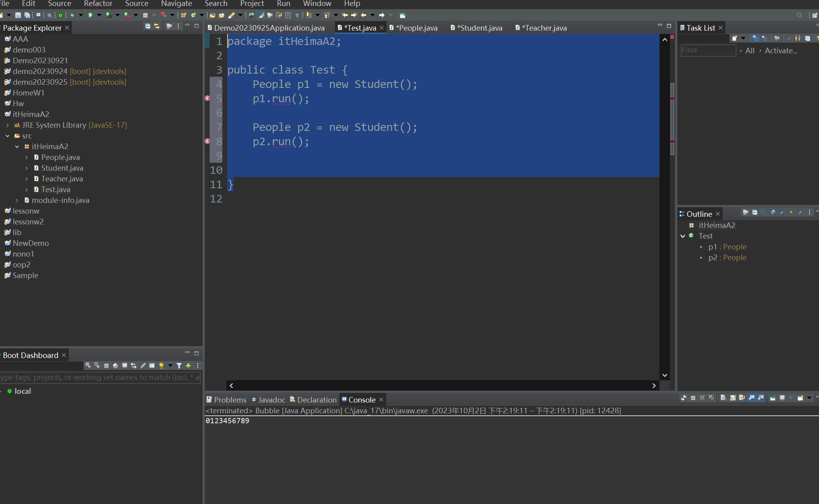Click the Find field in Task List

708,51
